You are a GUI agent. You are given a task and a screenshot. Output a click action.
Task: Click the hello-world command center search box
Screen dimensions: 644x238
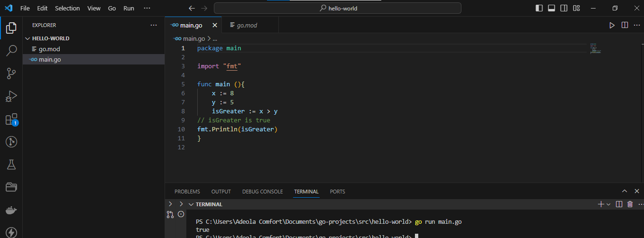pyautogui.click(x=337, y=8)
